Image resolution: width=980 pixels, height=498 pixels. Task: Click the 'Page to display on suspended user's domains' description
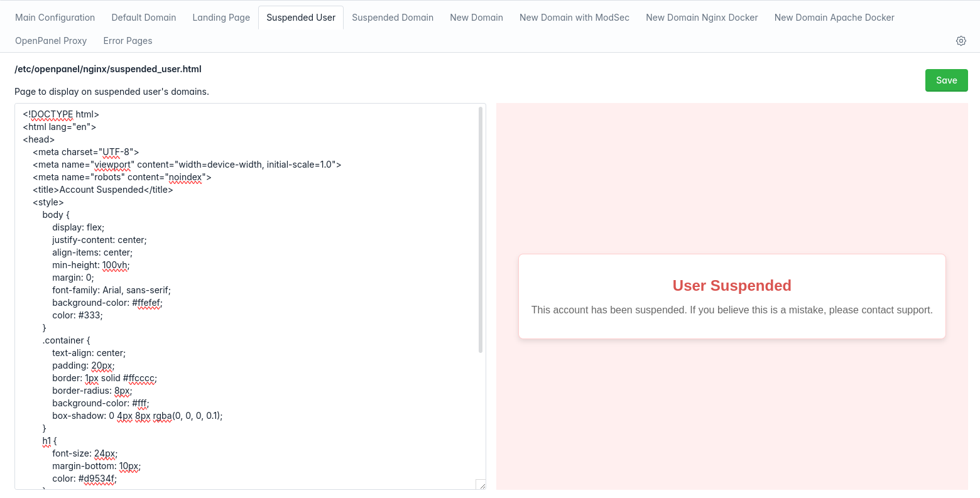(112, 92)
